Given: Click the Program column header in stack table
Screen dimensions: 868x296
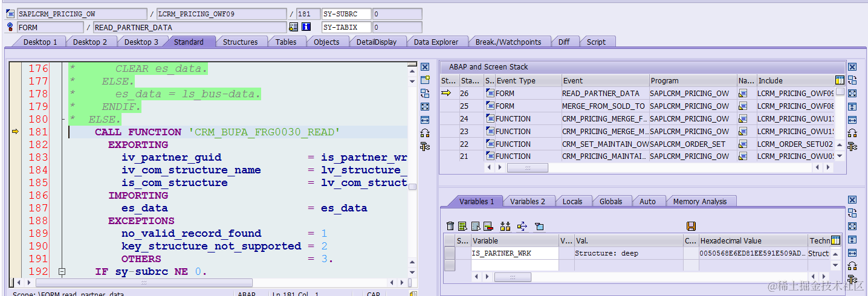Looking at the screenshot, I should (x=693, y=80).
